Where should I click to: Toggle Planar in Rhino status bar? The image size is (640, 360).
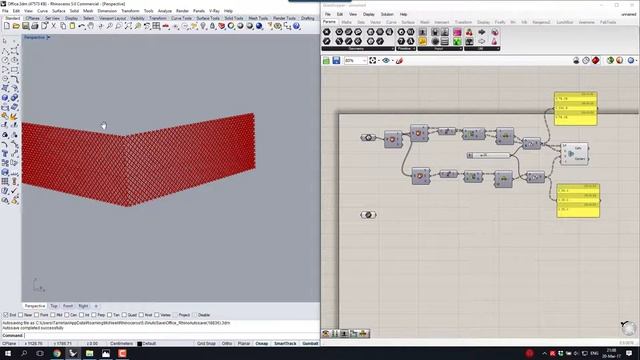click(x=244, y=344)
